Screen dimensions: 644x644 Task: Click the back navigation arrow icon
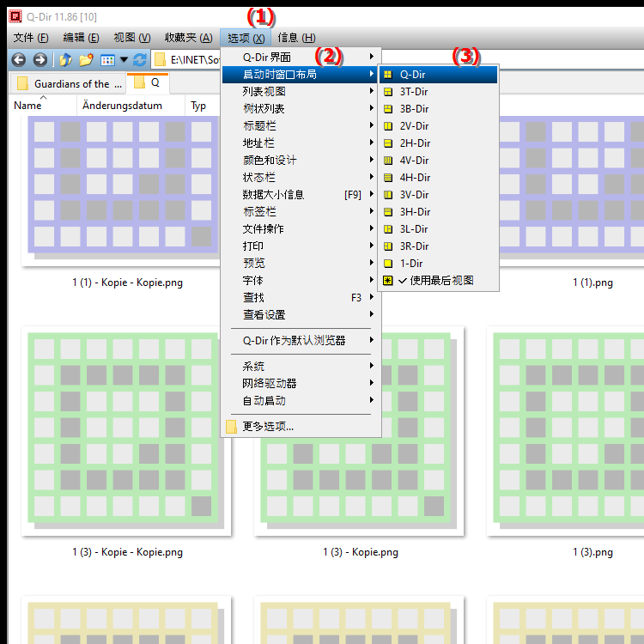tap(19, 60)
